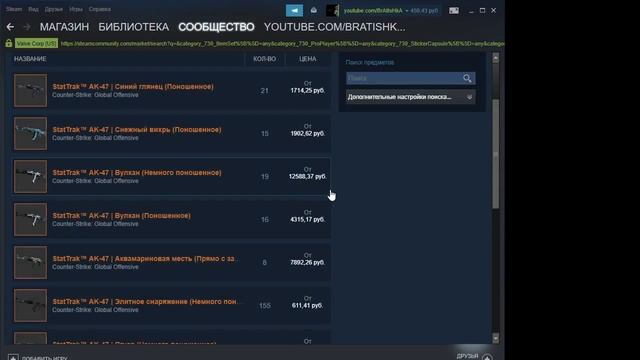This screenshot has width=640, height=360.
Task: Click Counter-Strike subtitle under Снежный вихрь
Action: [x=95, y=138]
